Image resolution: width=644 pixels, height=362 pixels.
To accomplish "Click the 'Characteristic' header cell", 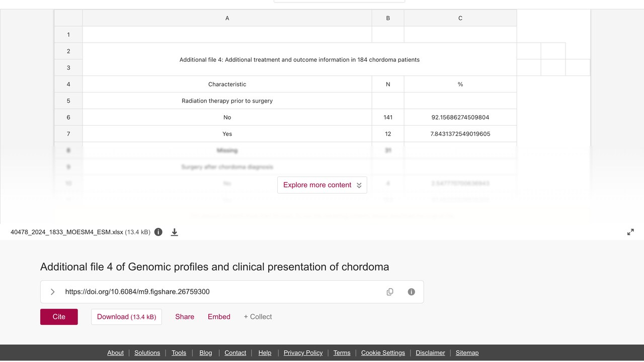I will click(227, 84).
